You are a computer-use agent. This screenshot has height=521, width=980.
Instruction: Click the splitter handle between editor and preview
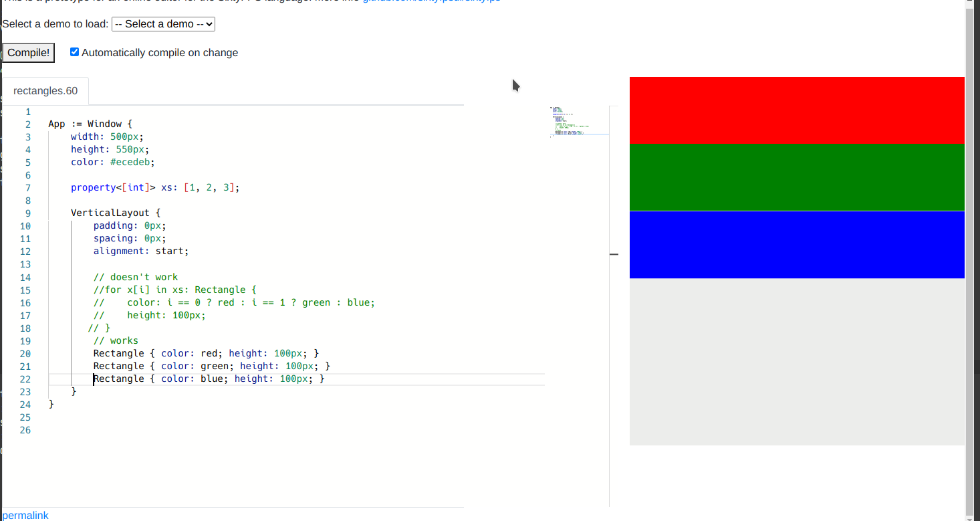coord(614,254)
